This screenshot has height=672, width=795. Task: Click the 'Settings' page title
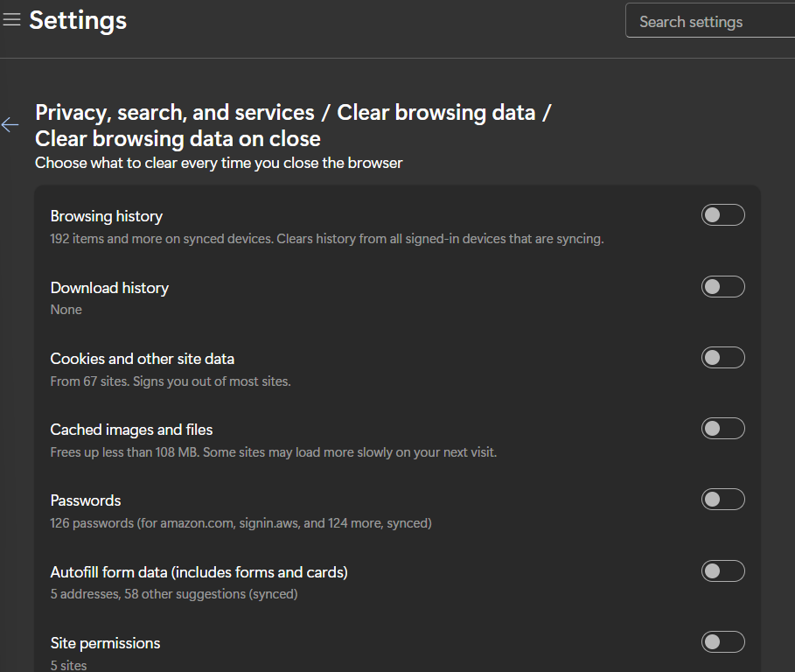78,20
